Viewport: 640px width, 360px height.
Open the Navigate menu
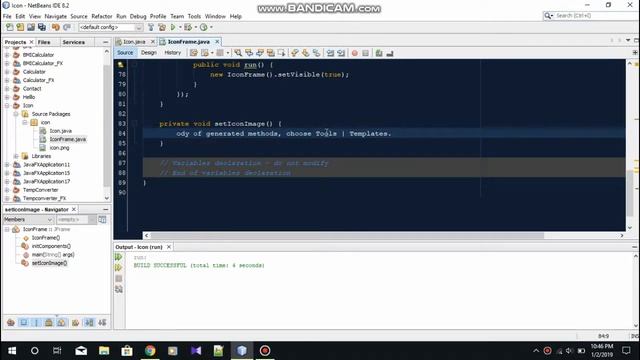[56, 16]
